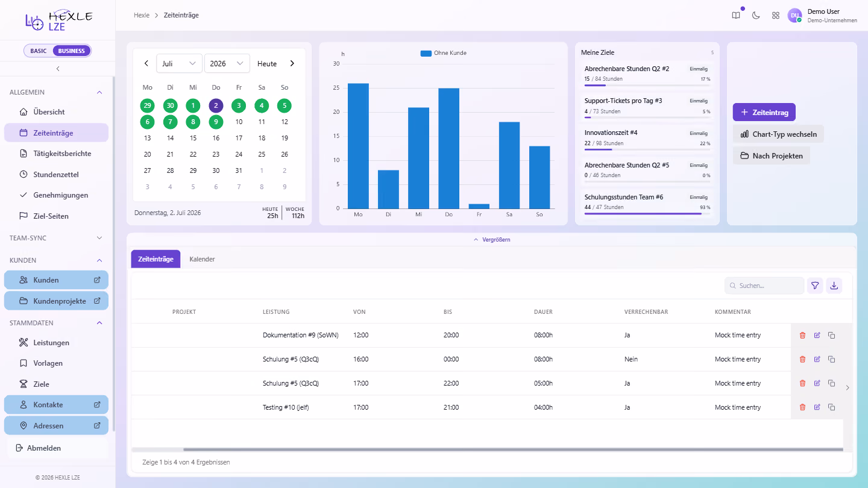The height and width of the screenshot is (488, 868).
Task: Click Innovationszeit #4 progress bar
Action: coord(647,149)
